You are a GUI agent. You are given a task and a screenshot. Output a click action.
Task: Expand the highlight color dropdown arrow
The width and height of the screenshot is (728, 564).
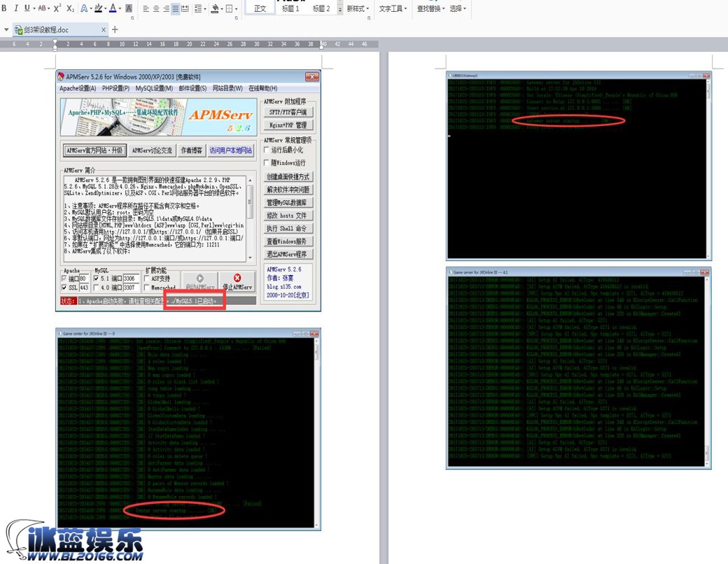point(105,8)
